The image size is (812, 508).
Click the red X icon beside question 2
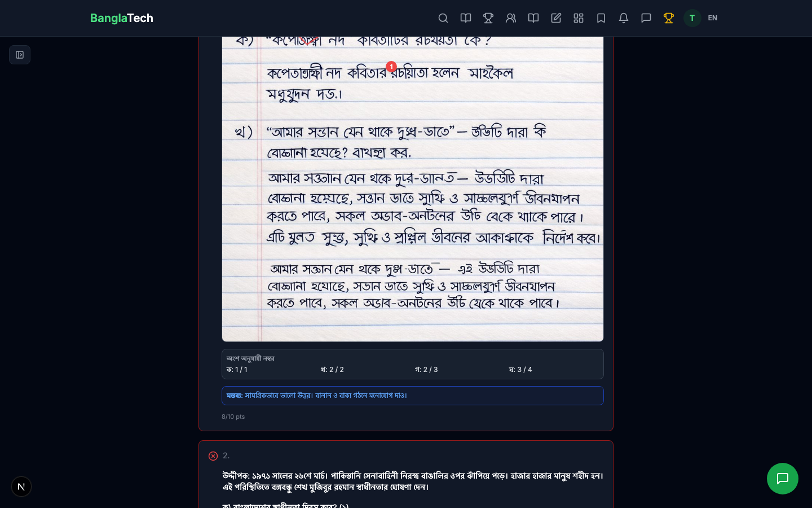click(x=213, y=456)
